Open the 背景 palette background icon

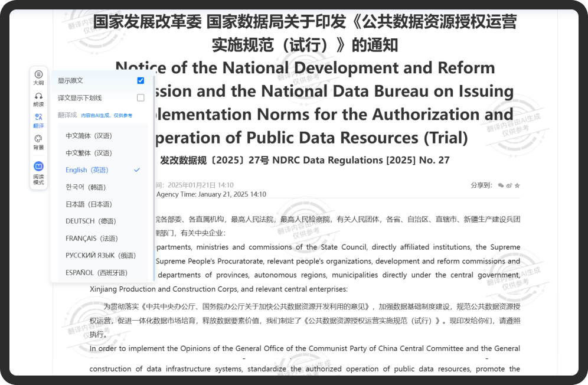click(38, 142)
